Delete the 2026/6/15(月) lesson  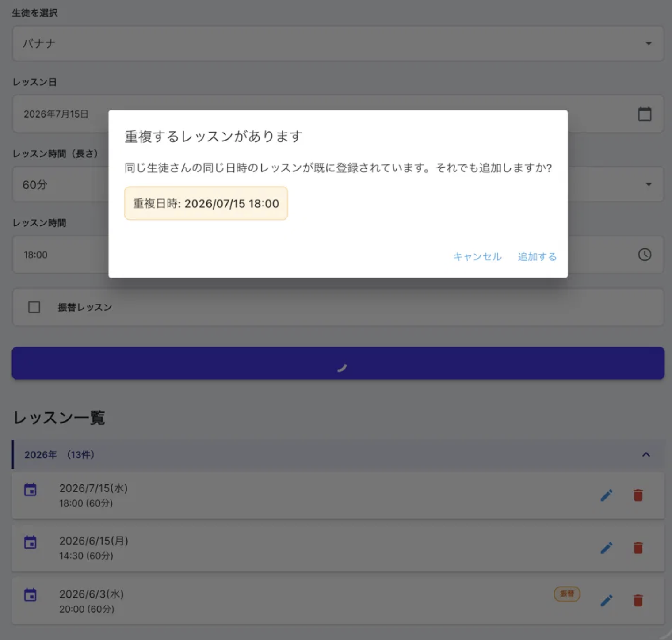638,548
